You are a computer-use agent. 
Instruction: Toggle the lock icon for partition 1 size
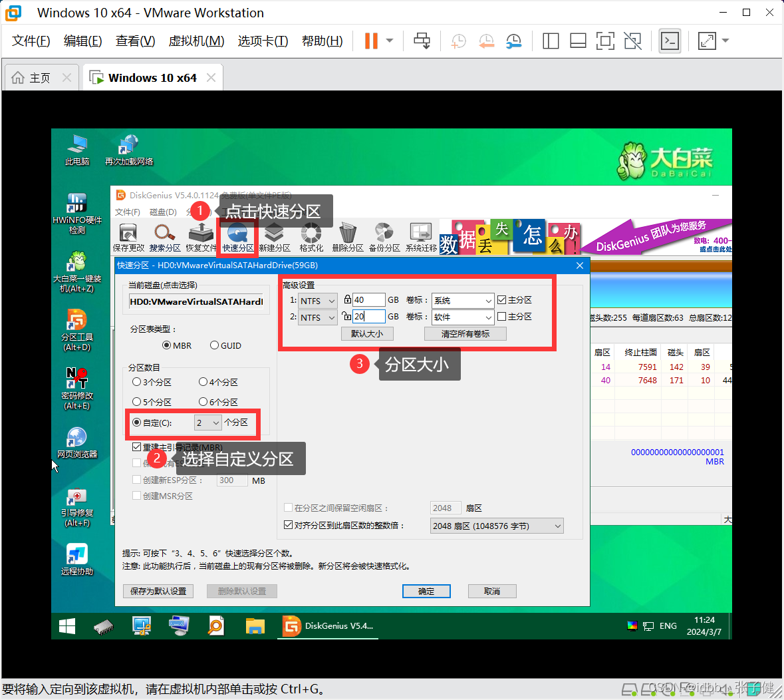pos(348,299)
